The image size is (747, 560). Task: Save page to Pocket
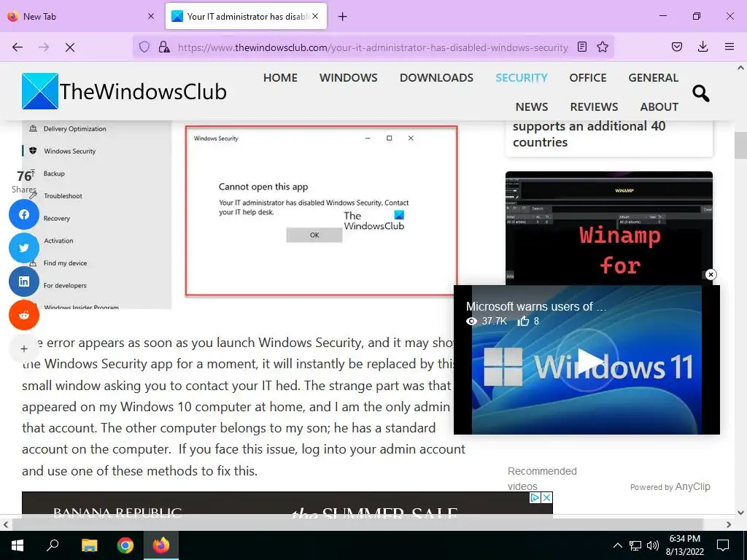pyautogui.click(x=676, y=47)
